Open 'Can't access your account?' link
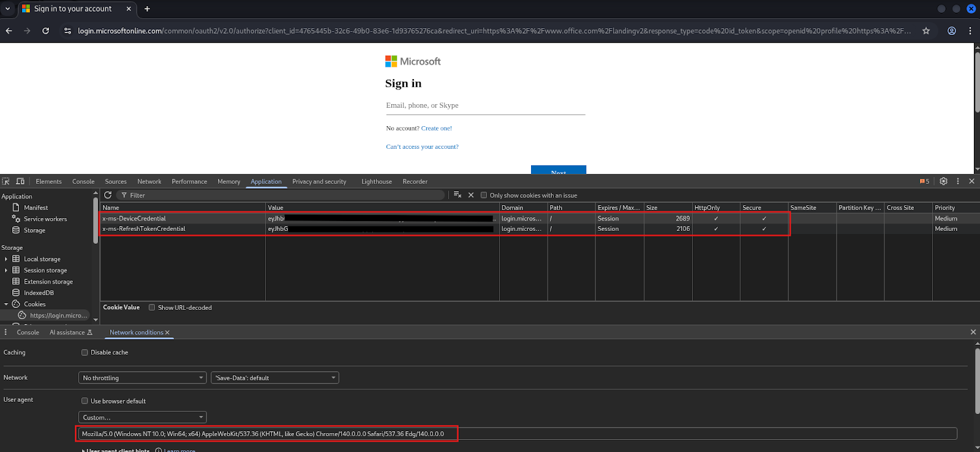980x452 pixels. [x=422, y=146]
